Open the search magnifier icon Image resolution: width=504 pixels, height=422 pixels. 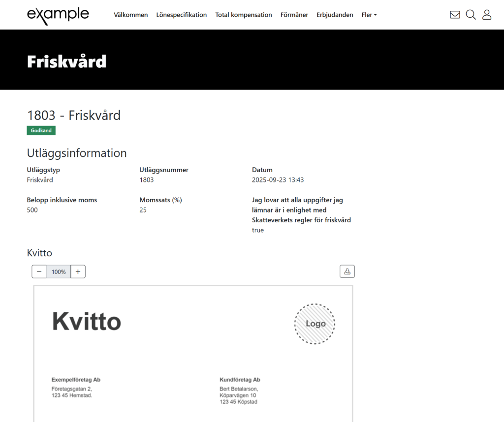(471, 15)
